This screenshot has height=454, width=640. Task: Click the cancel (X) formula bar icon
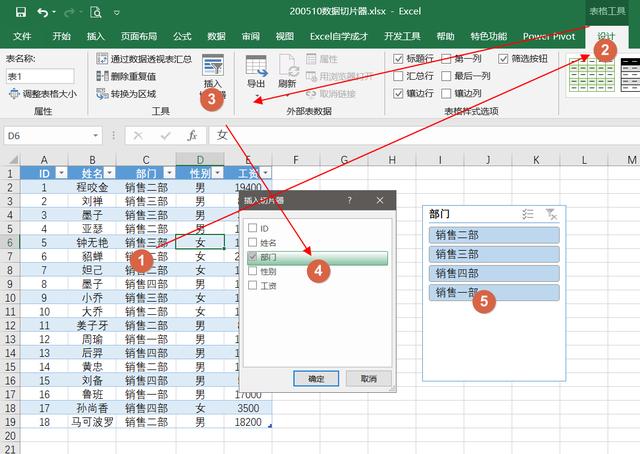[x=138, y=136]
